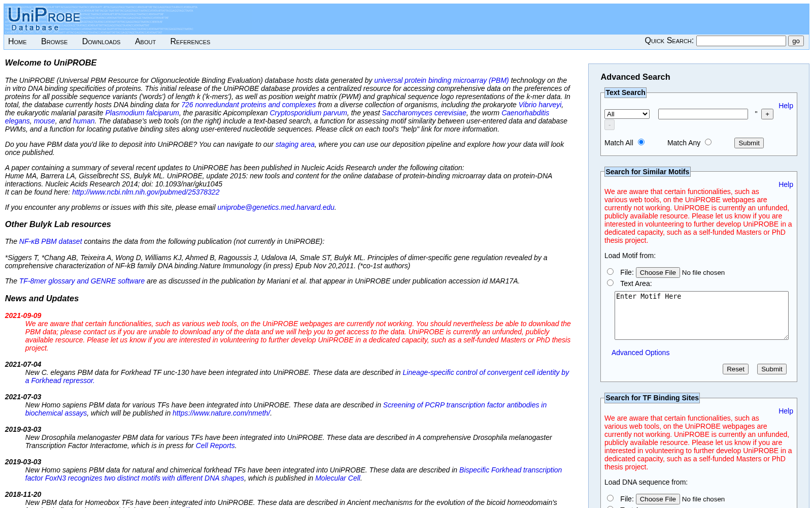Submit the Similar Motifs search

click(x=771, y=369)
